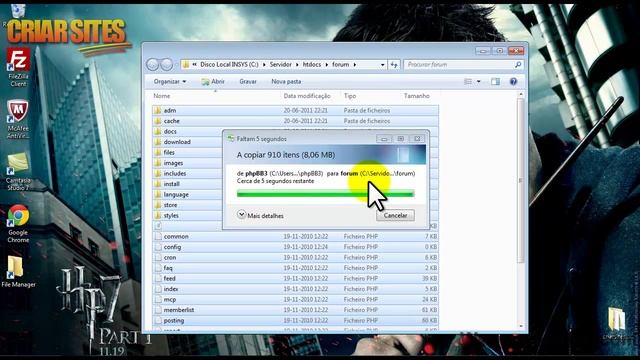Select the images folder icon
Image resolution: width=640 pixels, height=360 pixels.
[158, 163]
